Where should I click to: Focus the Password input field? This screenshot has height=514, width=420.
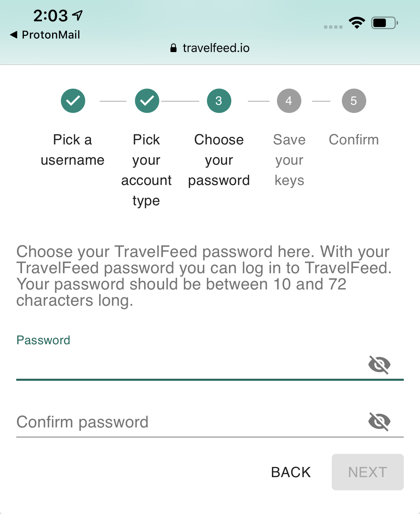(x=191, y=365)
